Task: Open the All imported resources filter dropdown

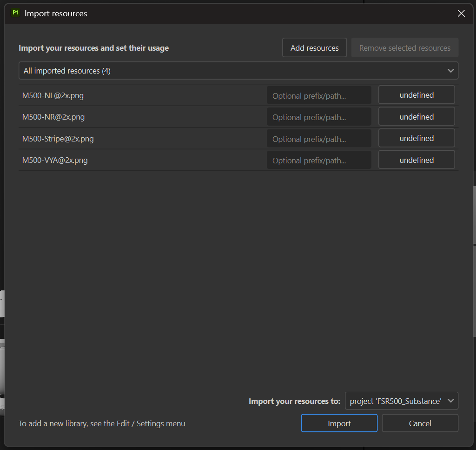Action: pos(238,71)
